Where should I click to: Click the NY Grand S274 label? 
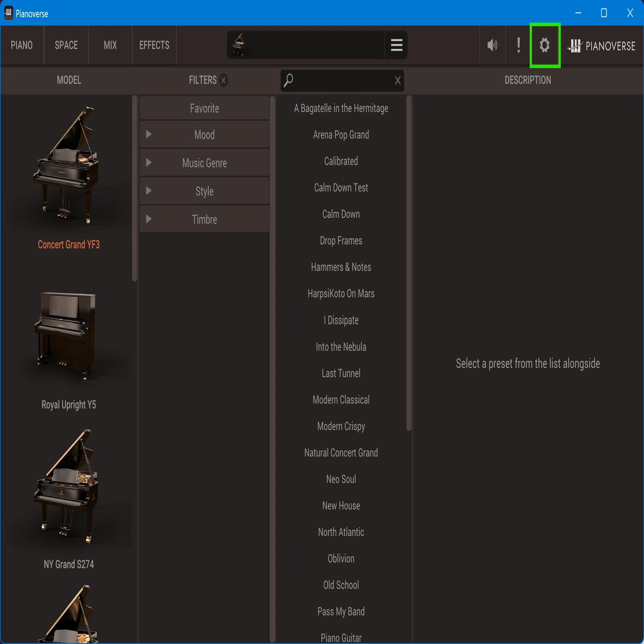69,565
